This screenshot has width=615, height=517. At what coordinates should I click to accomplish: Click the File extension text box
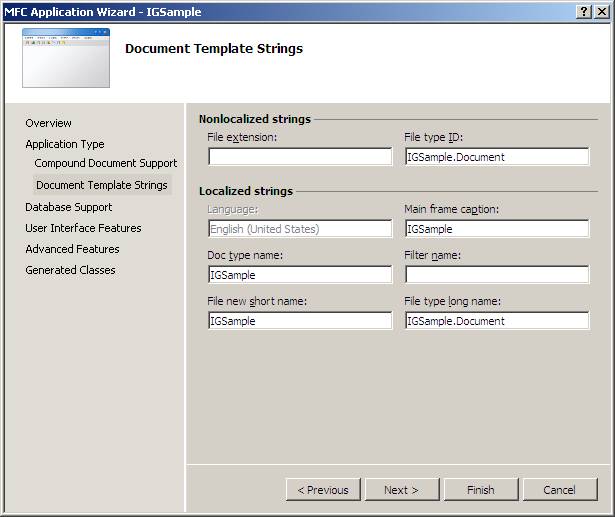click(300, 157)
